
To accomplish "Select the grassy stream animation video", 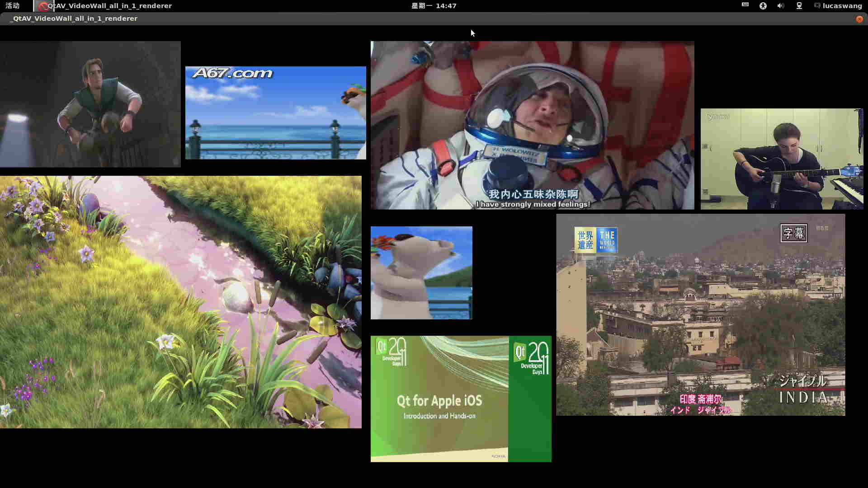I will [x=181, y=302].
